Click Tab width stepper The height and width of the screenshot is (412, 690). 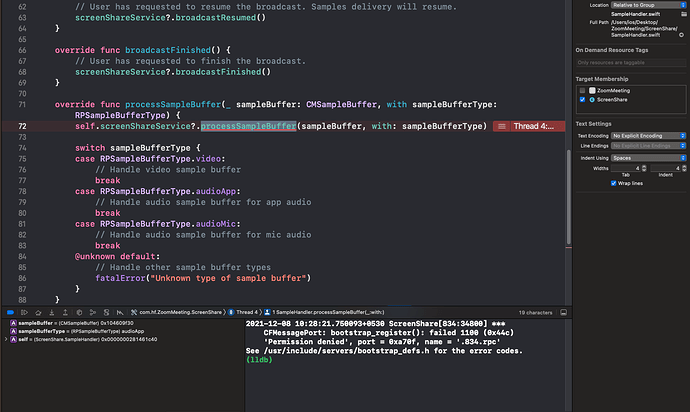pyautogui.click(x=644, y=169)
